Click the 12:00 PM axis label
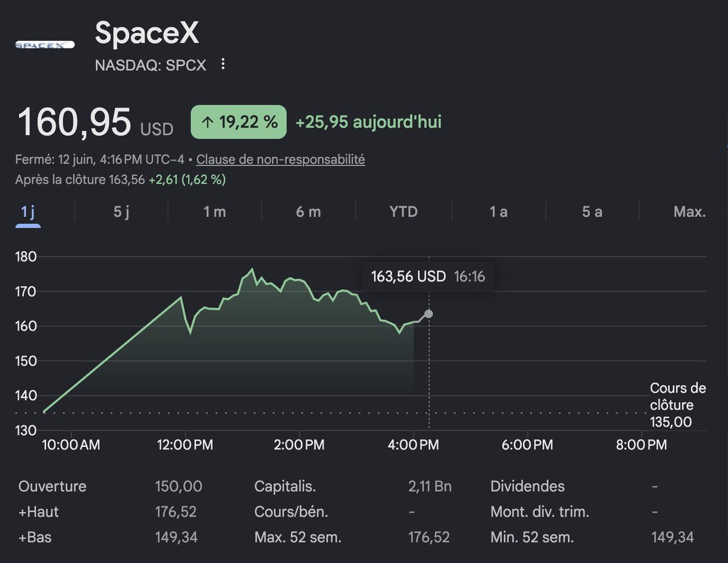 (x=184, y=445)
